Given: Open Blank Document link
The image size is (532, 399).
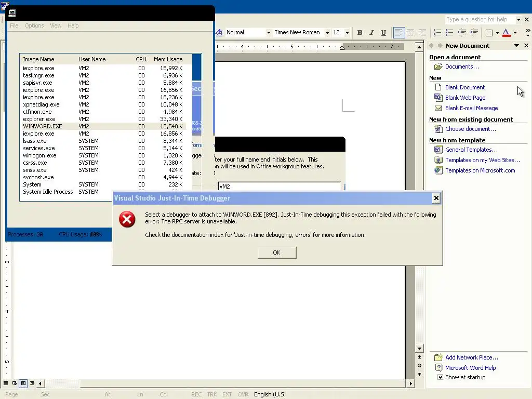Looking at the screenshot, I should click(465, 87).
